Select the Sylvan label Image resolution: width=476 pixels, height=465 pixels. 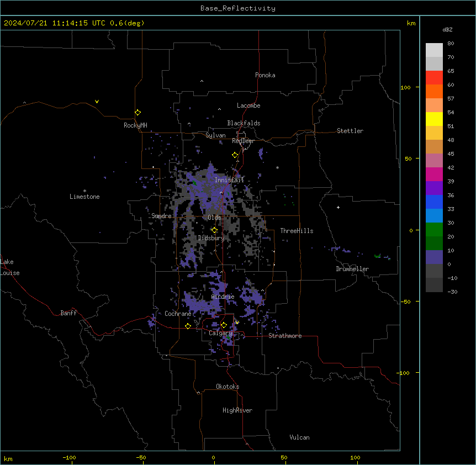(x=215, y=135)
